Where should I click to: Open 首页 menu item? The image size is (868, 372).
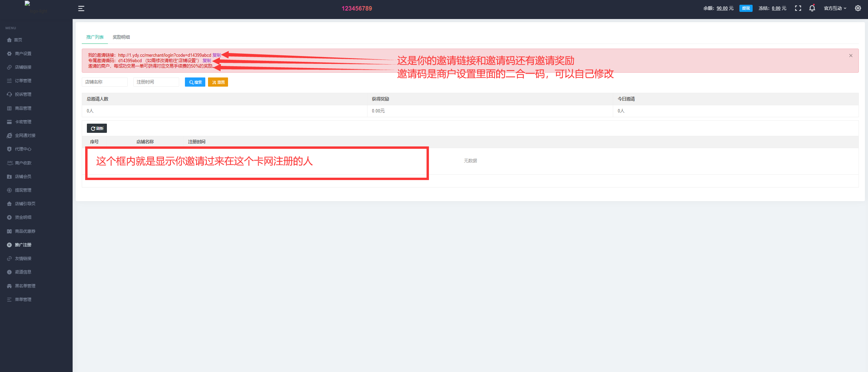tap(18, 40)
